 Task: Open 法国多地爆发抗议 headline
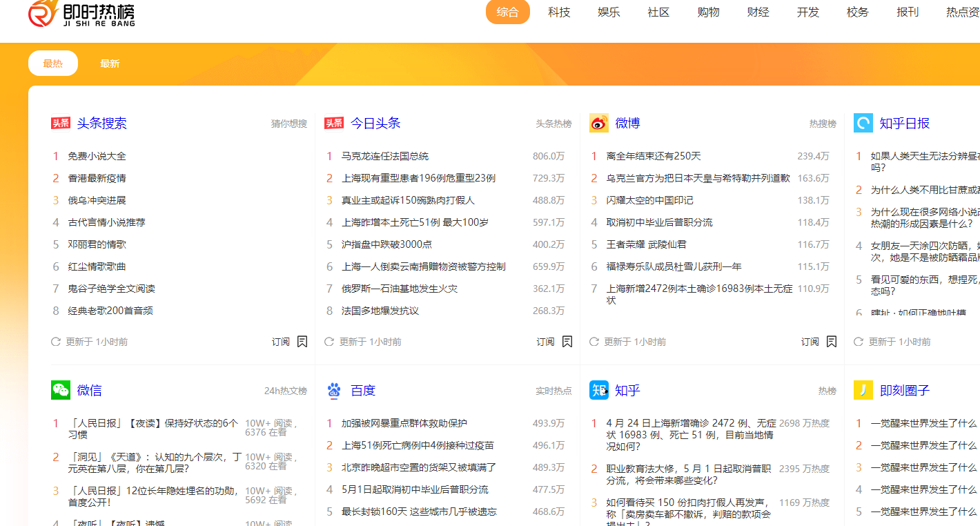[x=380, y=311]
